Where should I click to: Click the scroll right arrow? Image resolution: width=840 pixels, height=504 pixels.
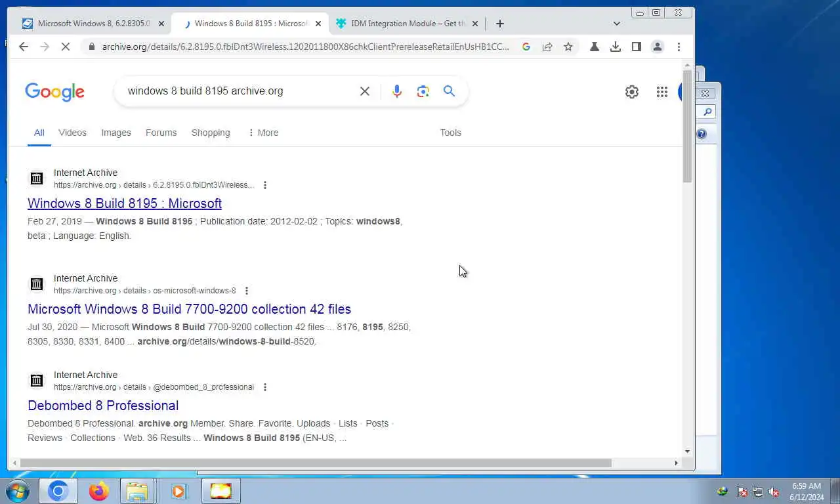pos(677,463)
